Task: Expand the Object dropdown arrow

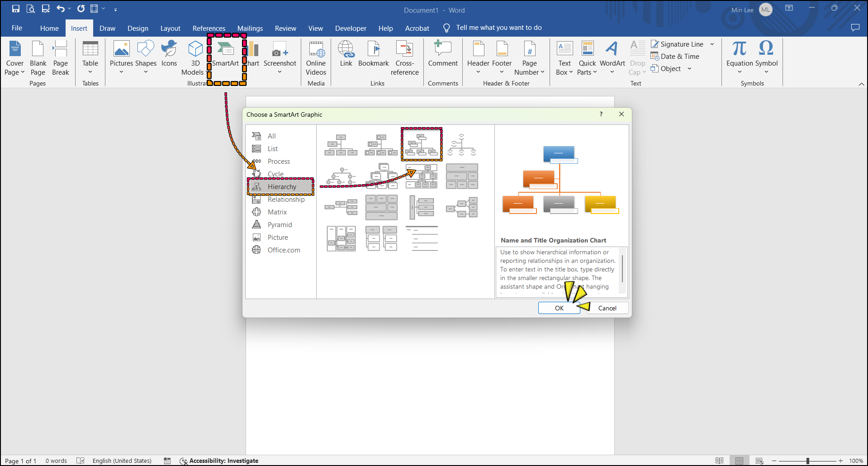Action: tap(689, 69)
